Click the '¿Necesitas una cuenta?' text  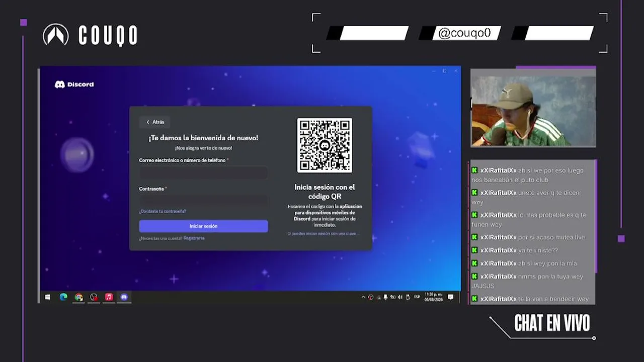pos(160,238)
